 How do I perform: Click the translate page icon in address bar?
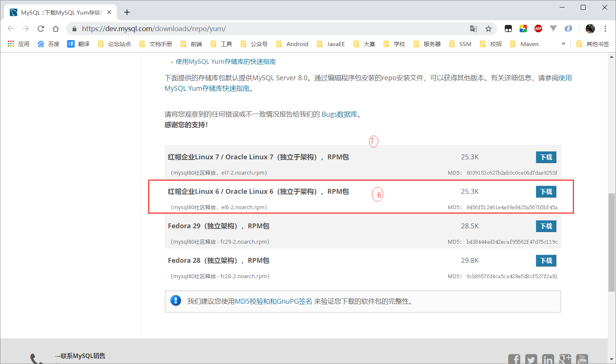pos(473,28)
